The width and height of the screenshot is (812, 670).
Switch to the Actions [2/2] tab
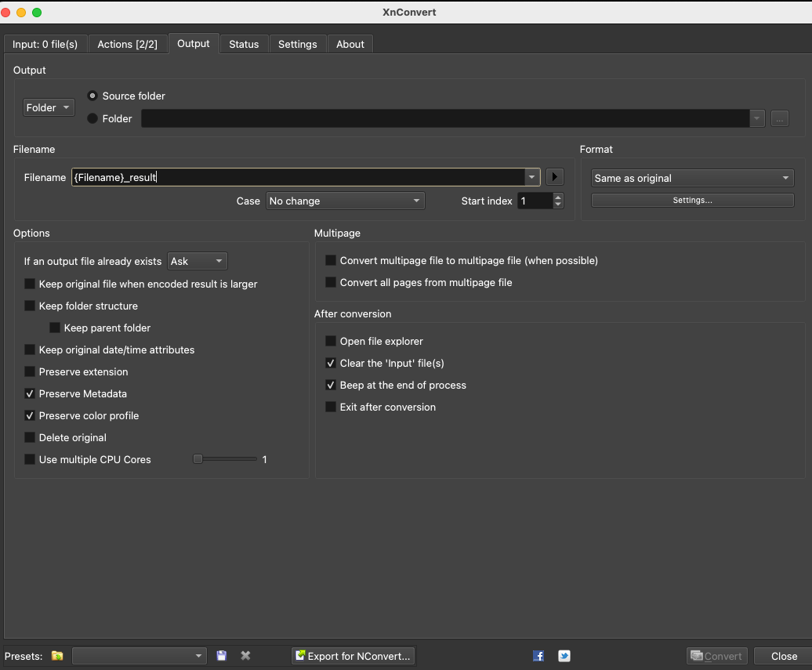pyautogui.click(x=127, y=44)
